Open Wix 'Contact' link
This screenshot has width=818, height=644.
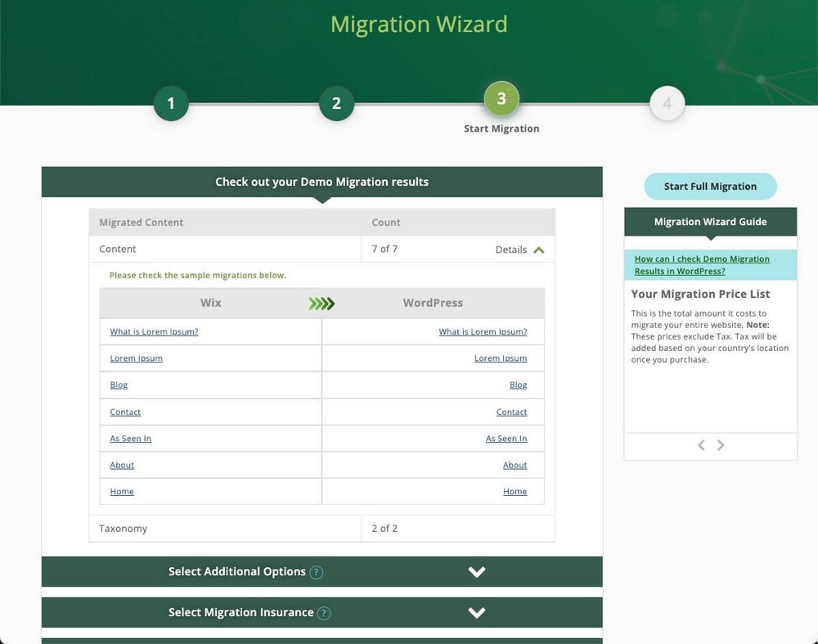tap(125, 412)
